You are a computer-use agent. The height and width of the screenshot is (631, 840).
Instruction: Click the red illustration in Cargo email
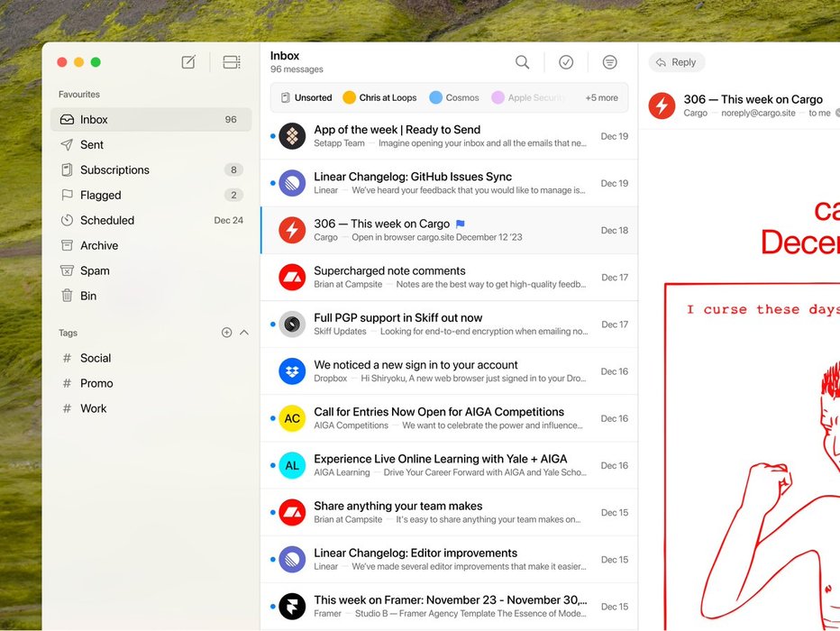[x=753, y=456]
